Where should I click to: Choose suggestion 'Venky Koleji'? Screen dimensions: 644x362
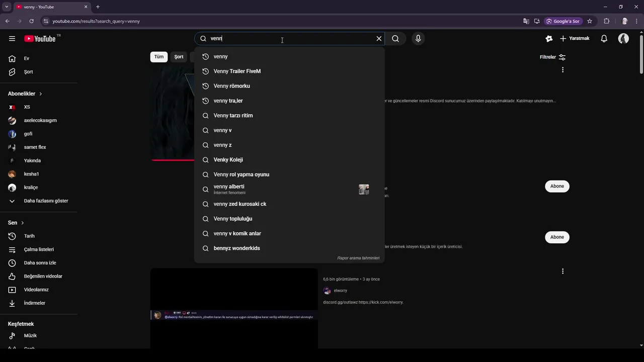[x=289, y=160]
